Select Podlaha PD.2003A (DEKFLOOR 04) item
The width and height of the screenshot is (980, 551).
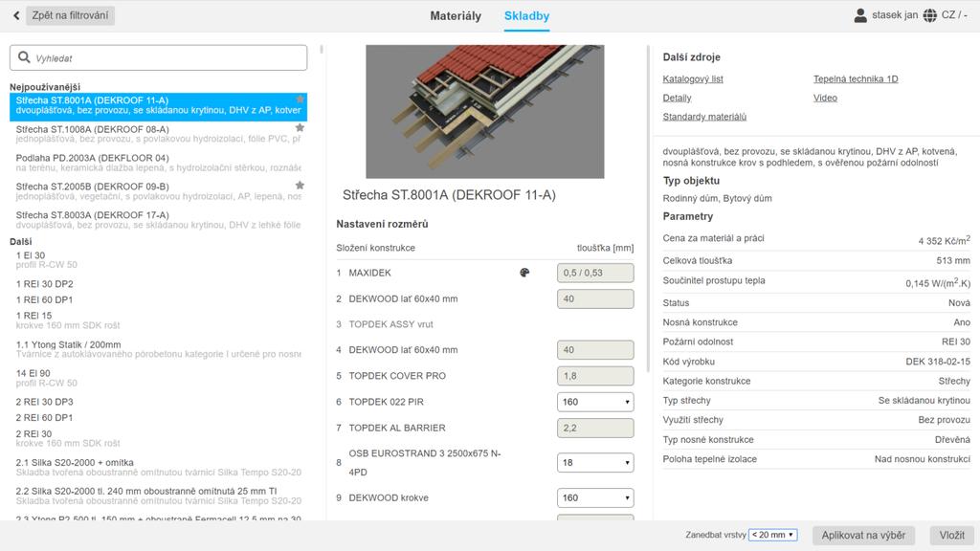tap(158, 163)
